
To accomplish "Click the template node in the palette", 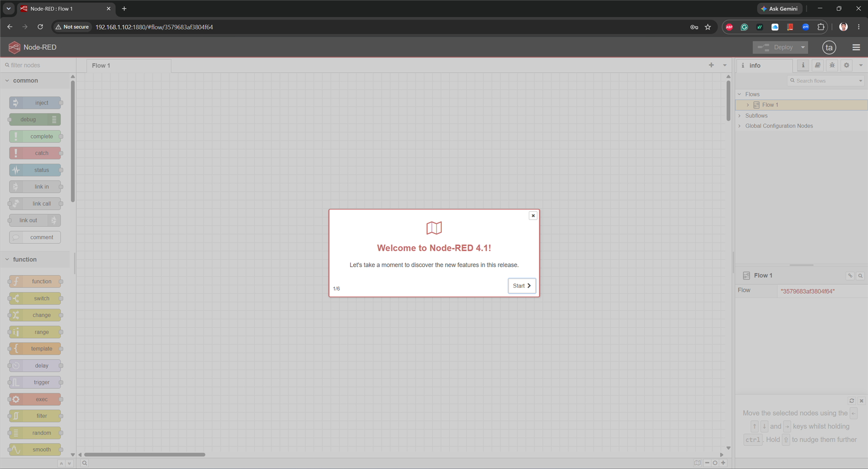I will (35, 349).
